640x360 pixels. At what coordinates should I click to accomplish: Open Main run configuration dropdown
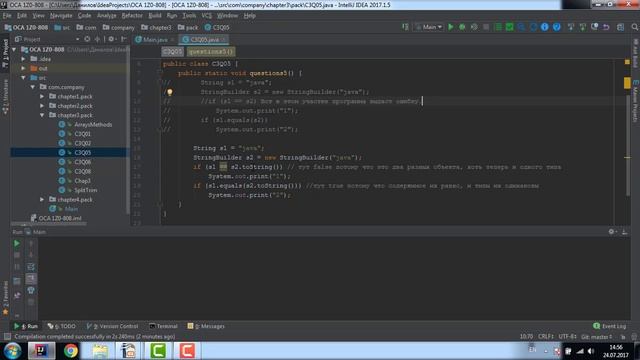(429, 27)
